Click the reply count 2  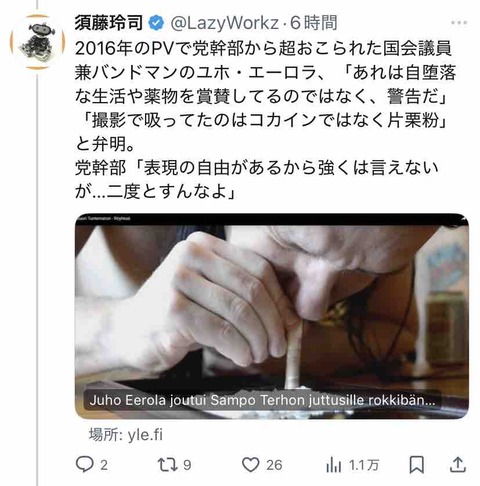(x=104, y=465)
